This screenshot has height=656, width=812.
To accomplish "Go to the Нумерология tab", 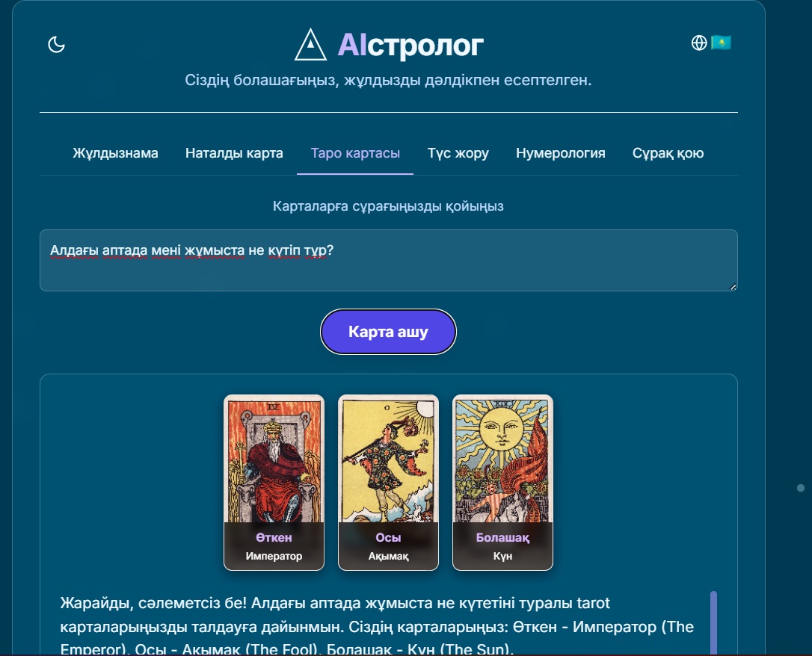I will coord(560,153).
